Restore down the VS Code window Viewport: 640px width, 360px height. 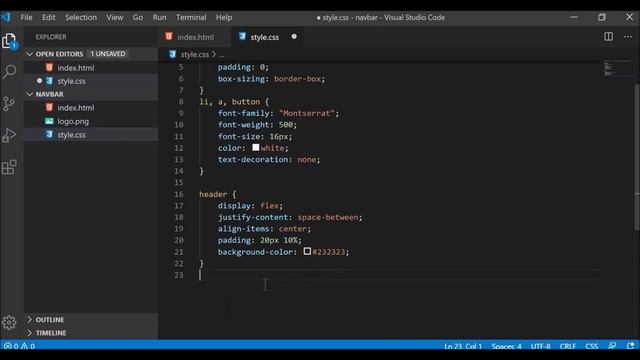602,17
